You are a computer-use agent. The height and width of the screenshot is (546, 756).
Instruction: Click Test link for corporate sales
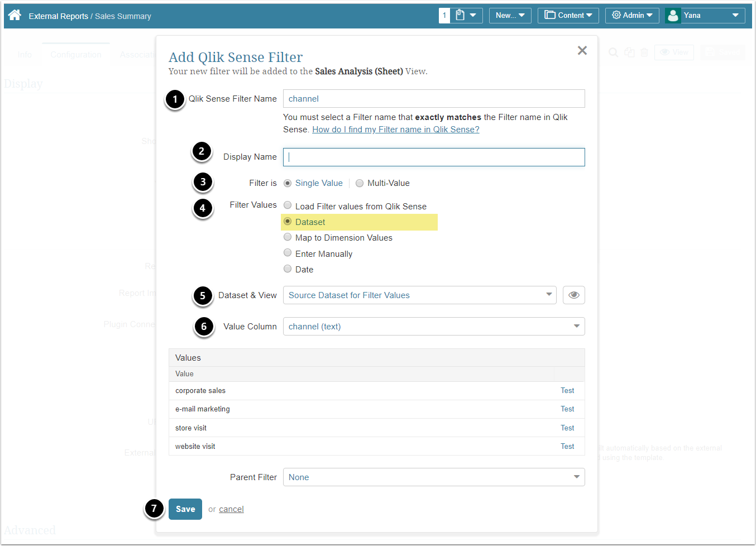(x=567, y=391)
